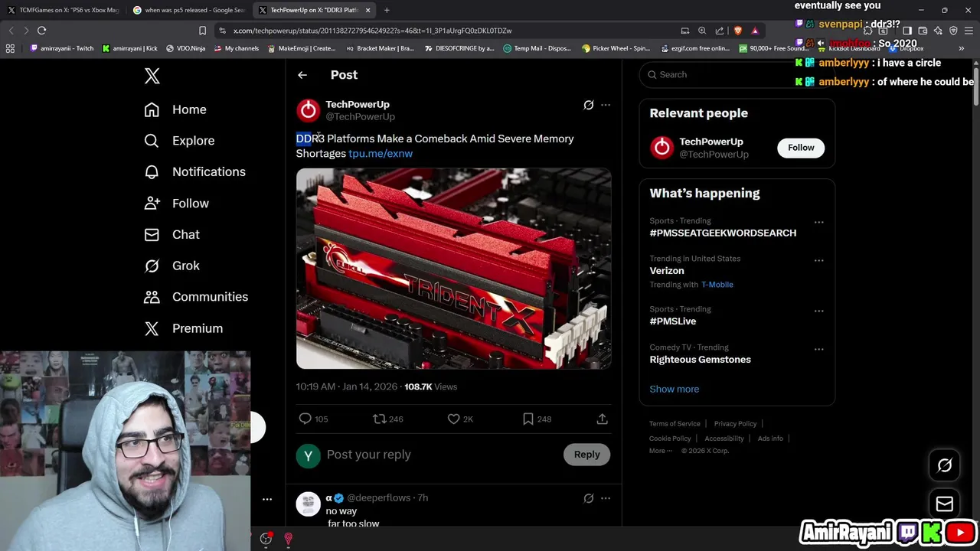This screenshot has height=551, width=980.
Task: Open Bracket Maker bookmark
Action: 380,48
